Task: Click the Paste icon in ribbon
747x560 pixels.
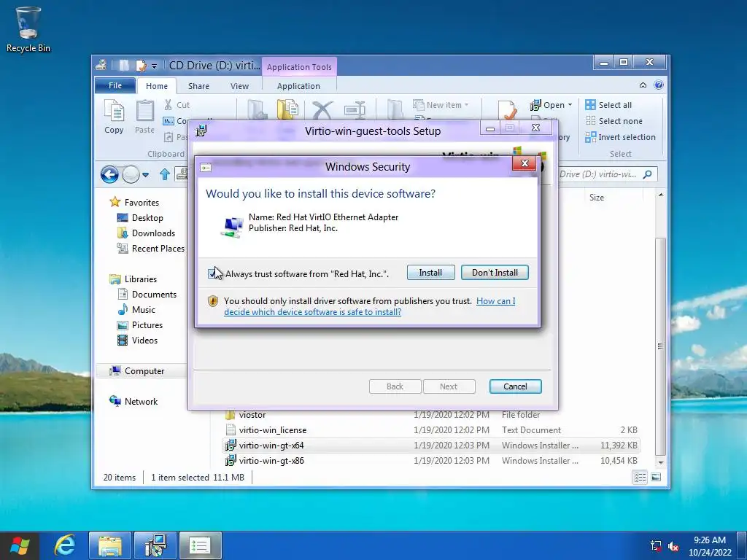Action: click(x=145, y=117)
